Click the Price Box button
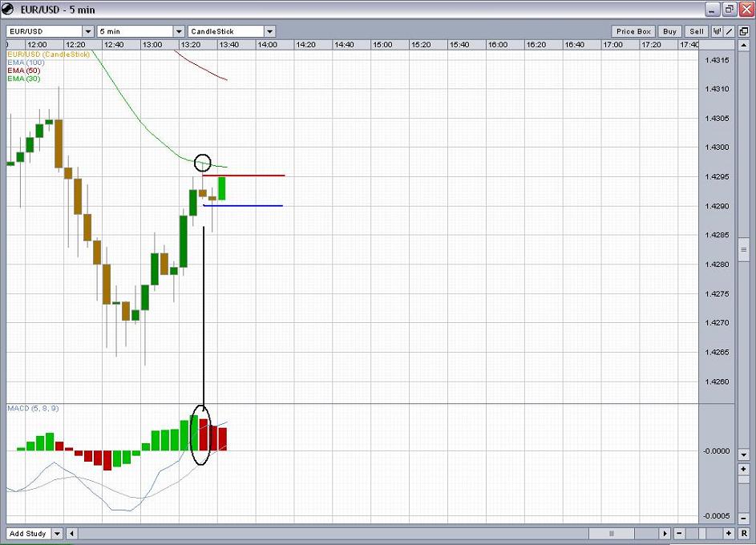This screenshot has width=756, height=545. pyautogui.click(x=633, y=31)
